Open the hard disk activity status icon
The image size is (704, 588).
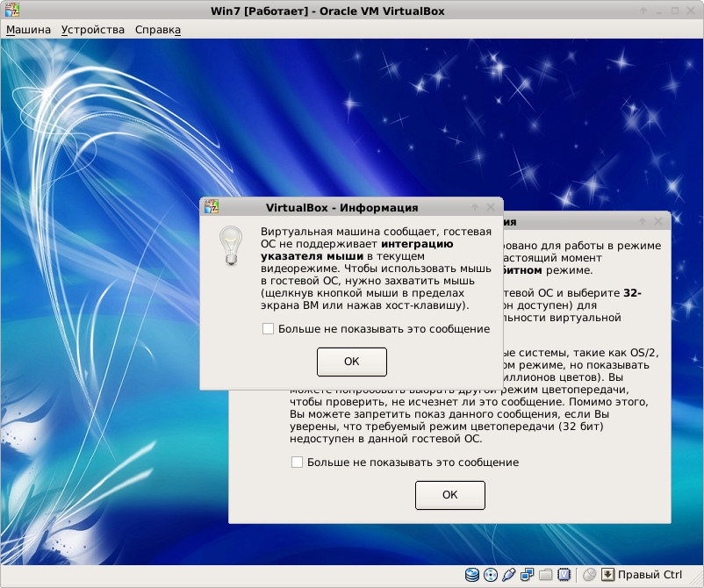(472, 575)
